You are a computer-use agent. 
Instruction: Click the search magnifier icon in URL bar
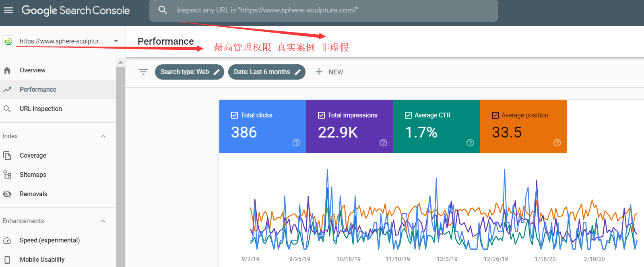163,10
